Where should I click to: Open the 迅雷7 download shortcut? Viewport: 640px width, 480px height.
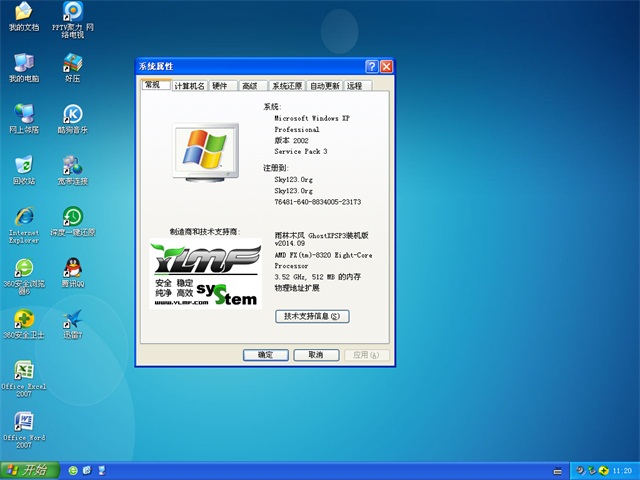click(72, 320)
